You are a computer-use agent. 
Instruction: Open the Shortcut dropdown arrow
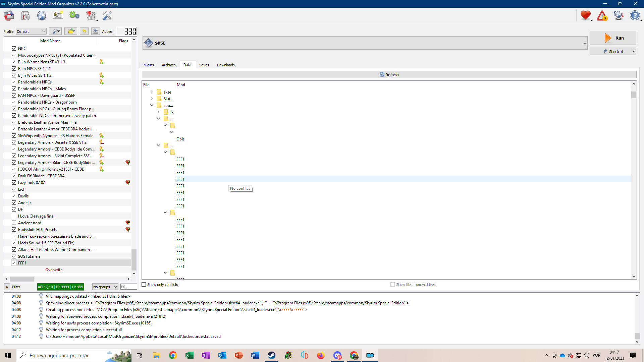pos(633,51)
